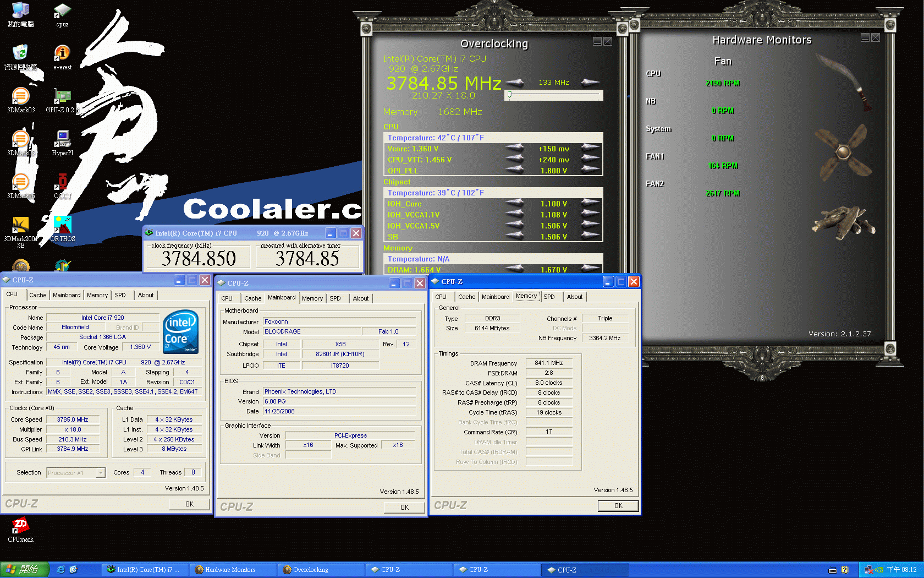Activate Overclocking taskbar button
924x578 pixels.
[320, 570]
